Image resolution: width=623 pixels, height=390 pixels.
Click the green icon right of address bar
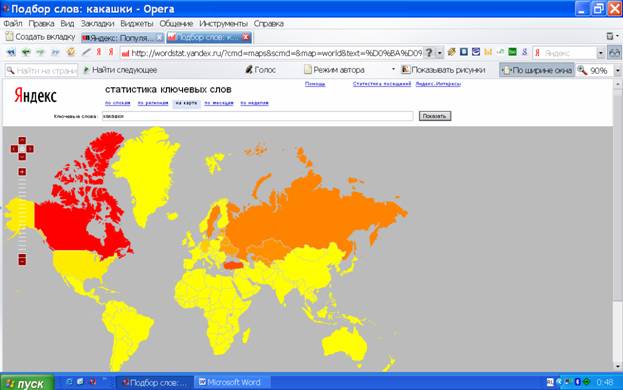pyautogui.click(x=513, y=52)
